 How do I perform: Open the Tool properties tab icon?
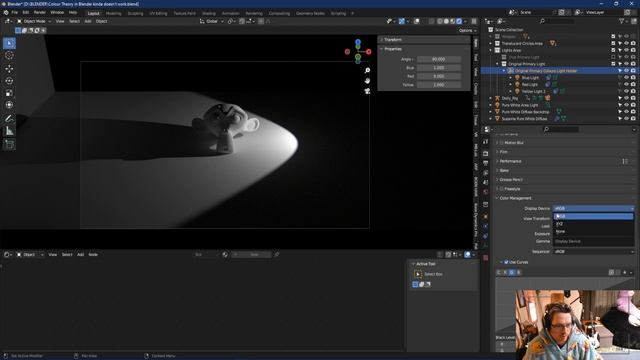(x=485, y=142)
